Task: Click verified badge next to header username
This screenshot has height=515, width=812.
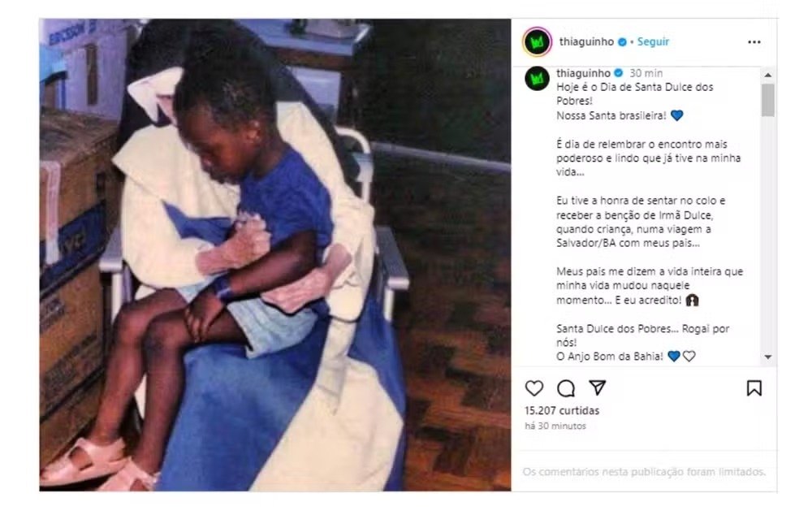Action: (x=623, y=42)
